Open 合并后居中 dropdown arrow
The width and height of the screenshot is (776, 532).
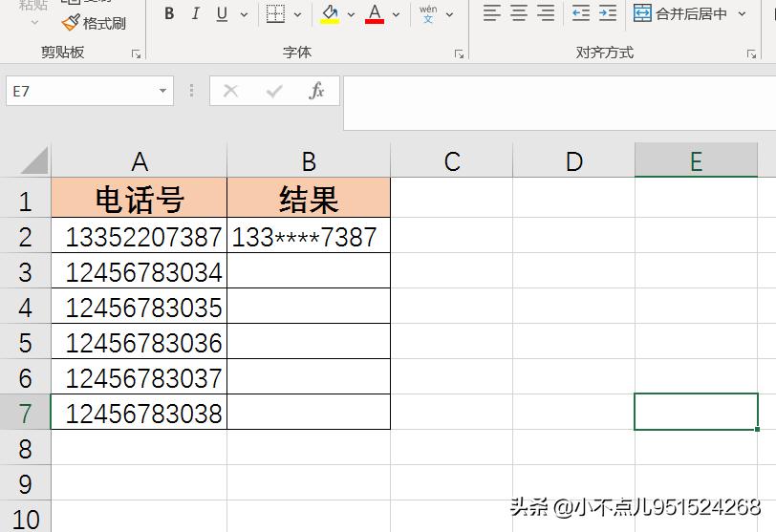742,13
